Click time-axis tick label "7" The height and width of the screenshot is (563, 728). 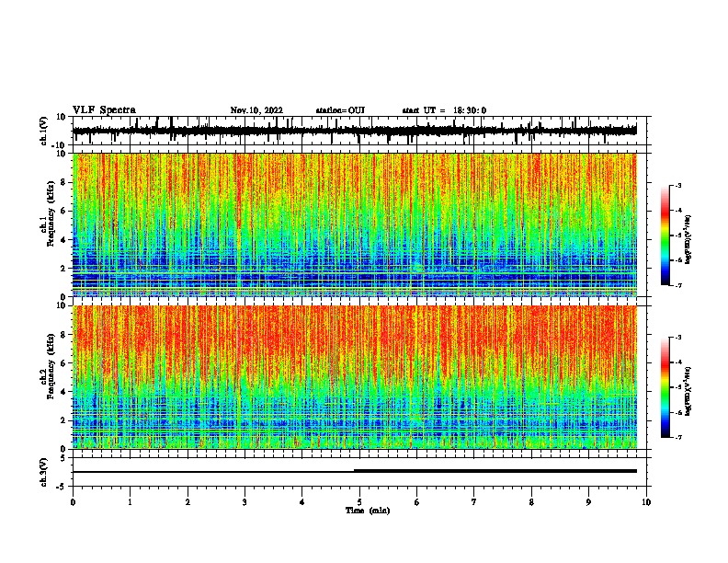pos(474,502)
